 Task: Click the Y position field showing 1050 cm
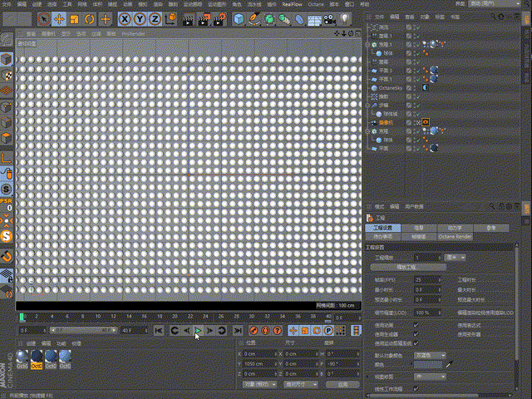pos(260,364)
